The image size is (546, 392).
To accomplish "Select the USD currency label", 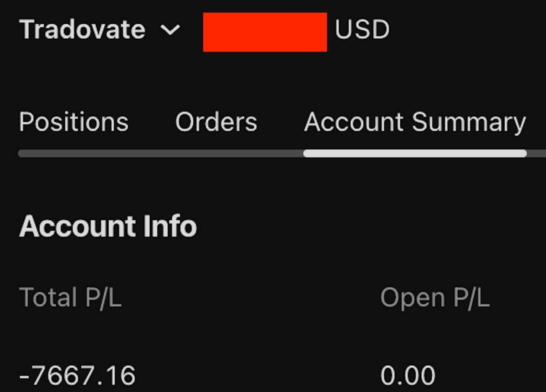I will (x=362, y=30).
